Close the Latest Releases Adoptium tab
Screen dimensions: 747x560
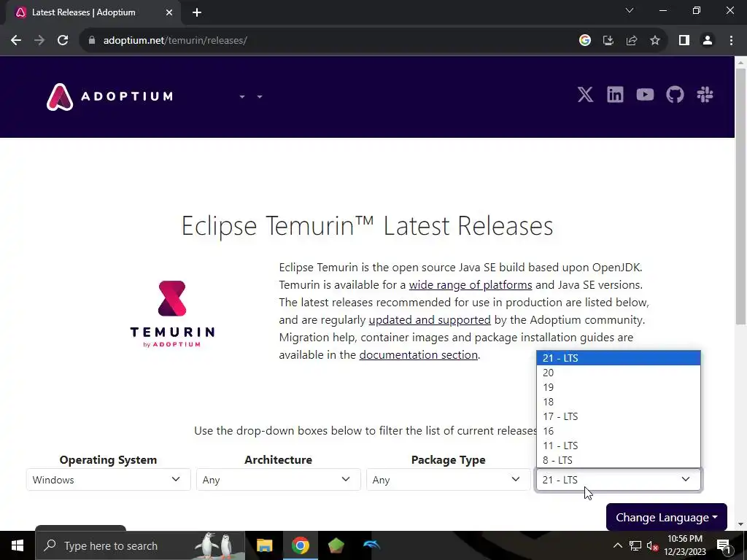169,13
